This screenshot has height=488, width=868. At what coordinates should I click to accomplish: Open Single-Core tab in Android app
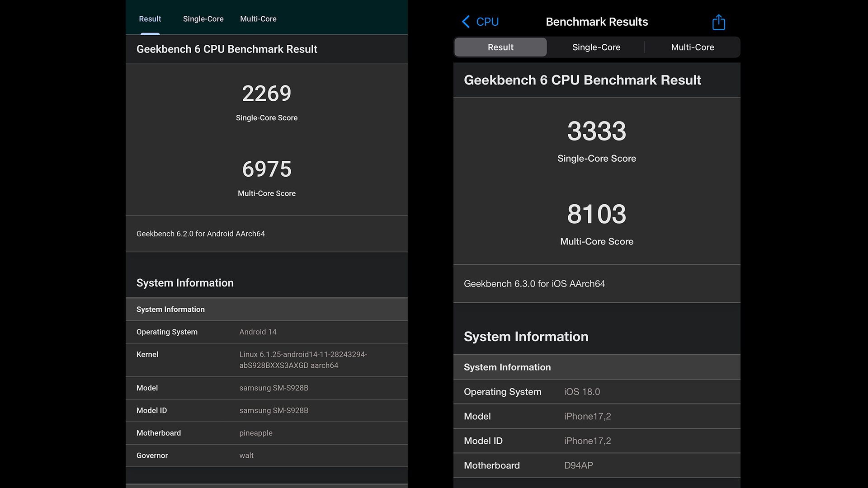pos(203,19)
